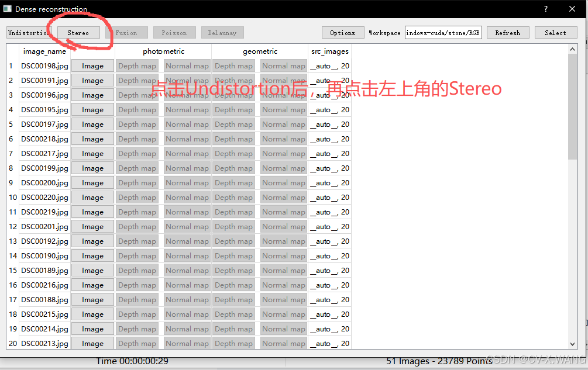This screenshot has height=370, width=588.
Task: Click the help question mark icon
Action: pyautogui.click(x=545, y=9)
